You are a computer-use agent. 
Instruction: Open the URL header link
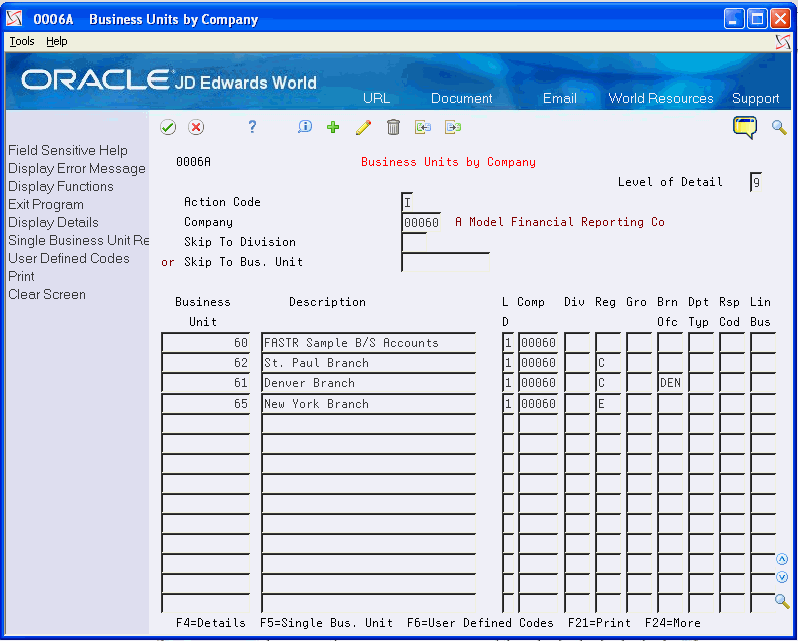click(377, 98)
